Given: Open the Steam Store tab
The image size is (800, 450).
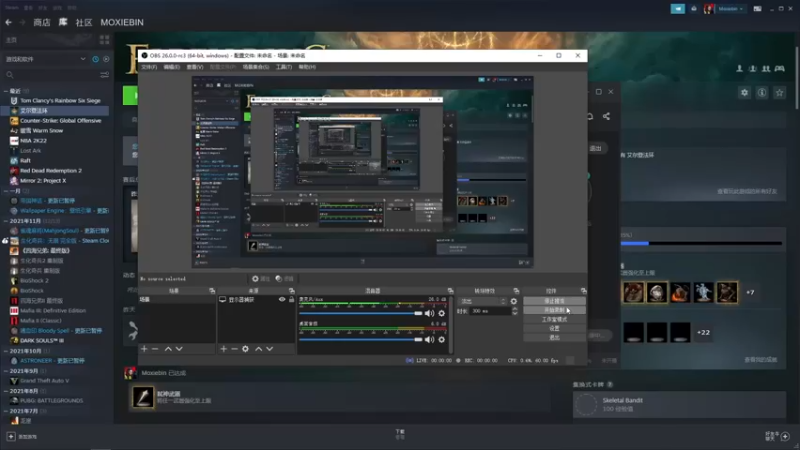Looking at the screenshot, I should click(x=42, y=22).
